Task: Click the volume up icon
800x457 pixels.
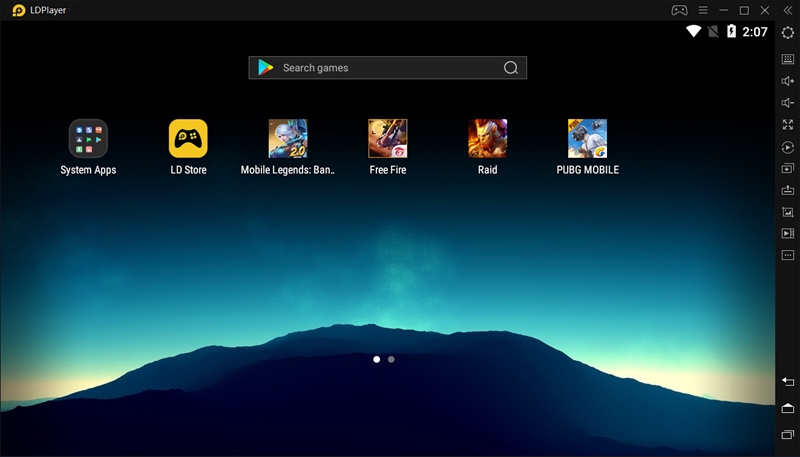Action: 787,81
